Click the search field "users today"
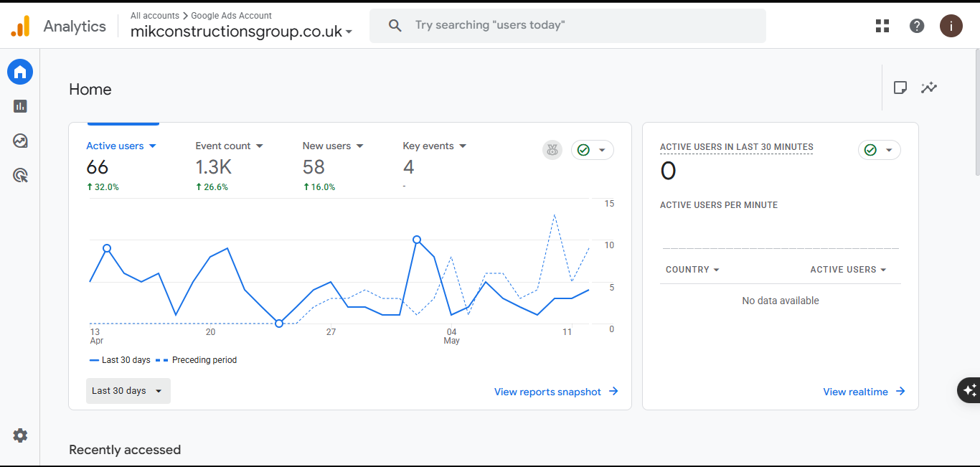This screenshot has width=980, height=467. [x=567, y=25]
